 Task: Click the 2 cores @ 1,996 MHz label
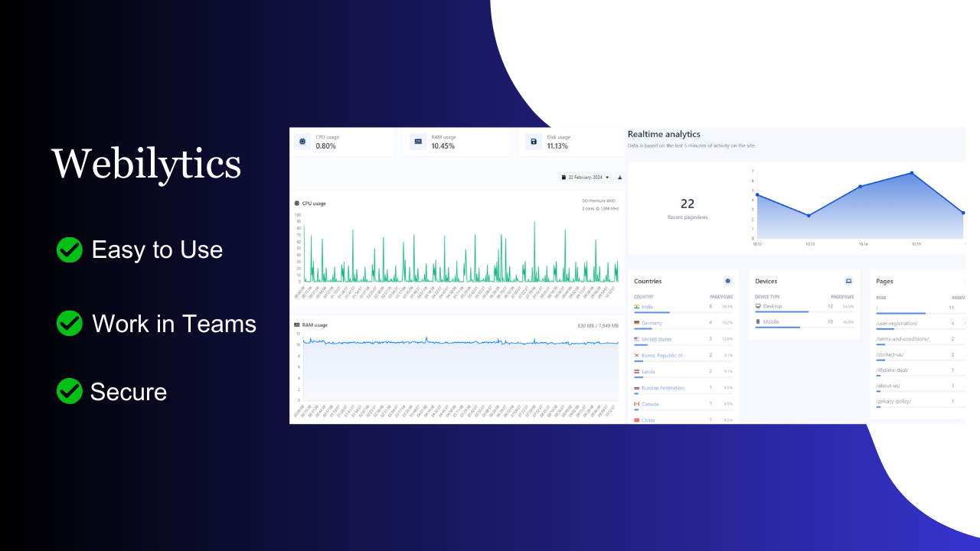click(x=600, y=208)
